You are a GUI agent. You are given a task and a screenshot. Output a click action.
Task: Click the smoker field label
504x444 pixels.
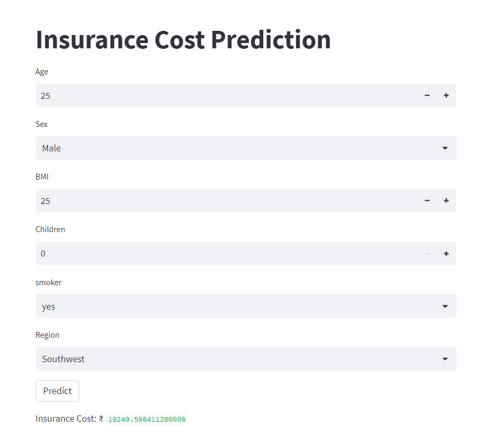point(48,282)
